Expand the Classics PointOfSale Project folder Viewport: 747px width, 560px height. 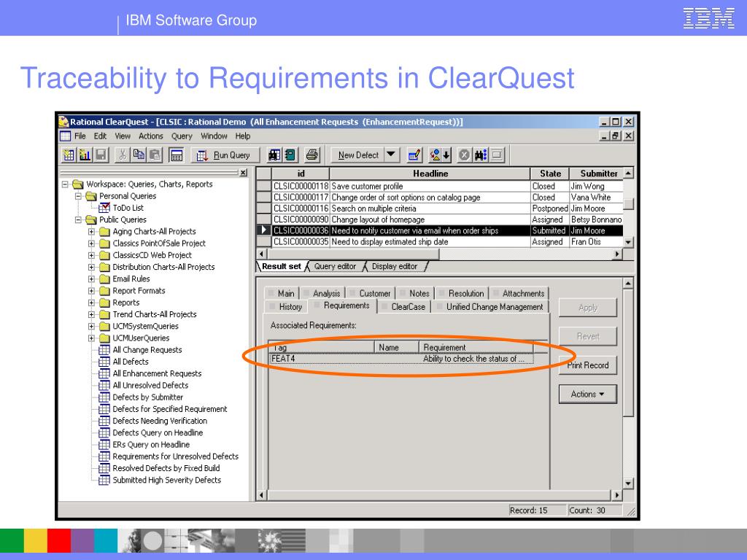[x=91, y=244]
